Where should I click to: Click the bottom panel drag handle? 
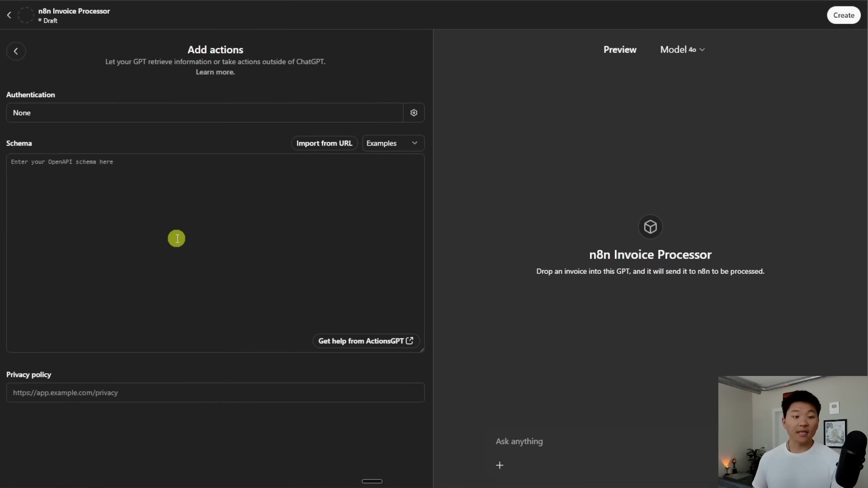372,481
